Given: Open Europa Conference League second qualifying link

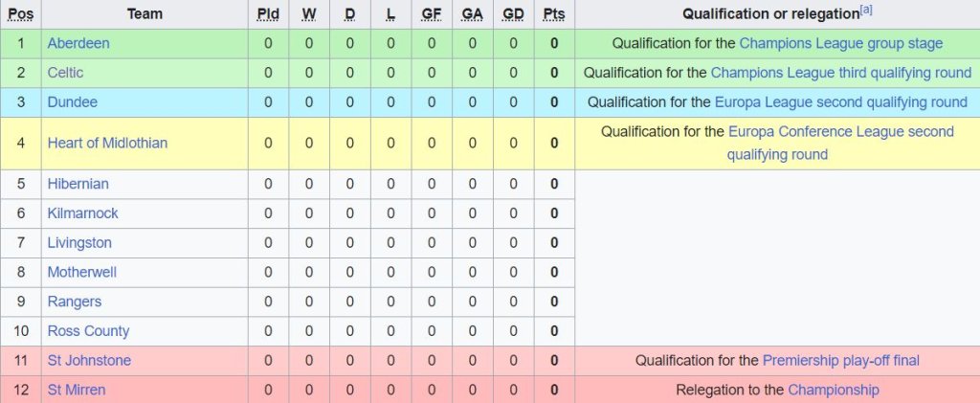Looking at the screenshot, I should (x=840, y=131).
